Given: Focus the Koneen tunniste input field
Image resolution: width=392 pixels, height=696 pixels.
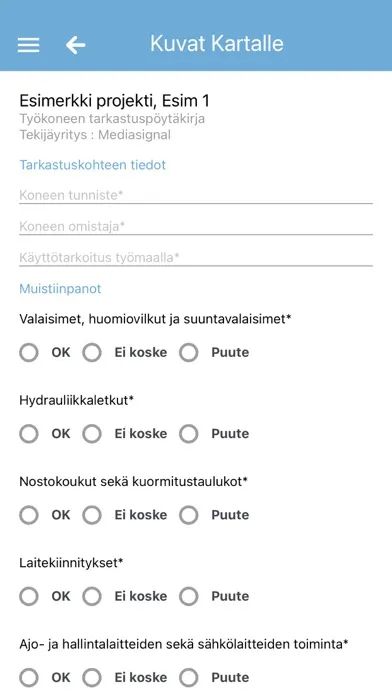Looking at the screenshot, I should tap(196, 195).
